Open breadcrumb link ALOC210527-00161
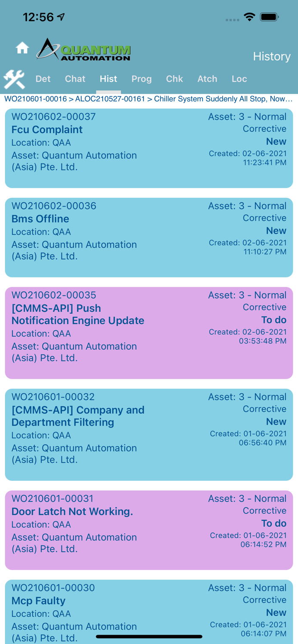The image size is (298, 644). pos(110,99)
